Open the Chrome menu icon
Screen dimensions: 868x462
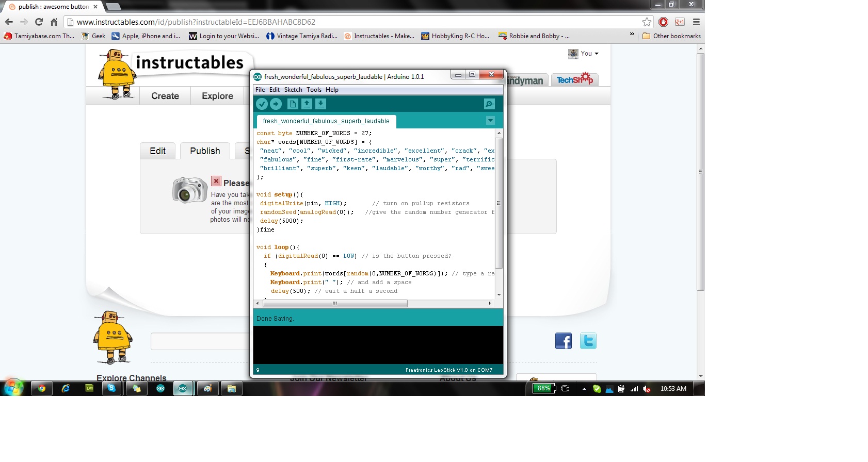pos(696,22)
